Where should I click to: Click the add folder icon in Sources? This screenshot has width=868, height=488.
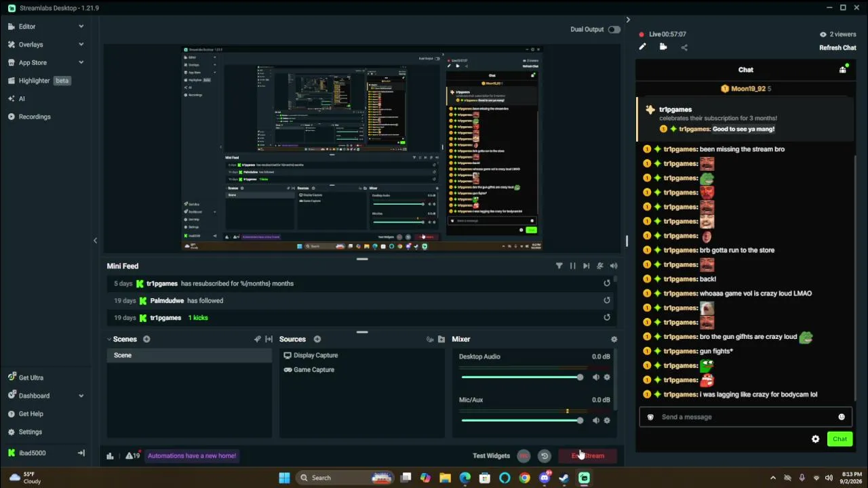[441, 339]
